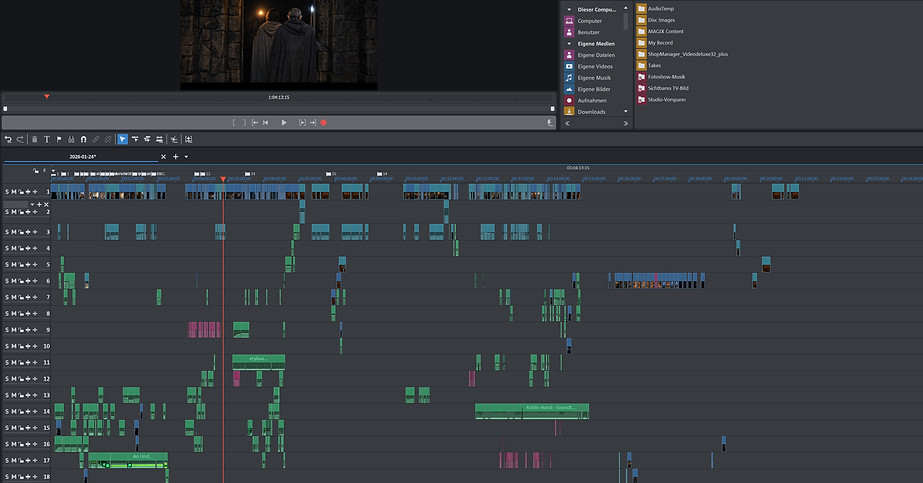Open the AudioTemp folder

(656, 9)
